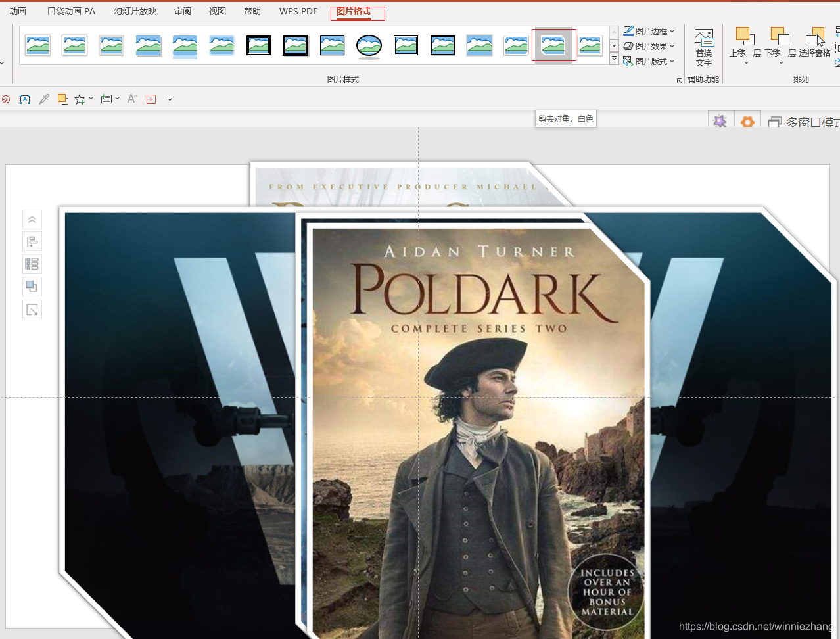This screenshot has height=639, width=840.
Task: Apply the gray metal frame picture style
Action: point(112,45)
